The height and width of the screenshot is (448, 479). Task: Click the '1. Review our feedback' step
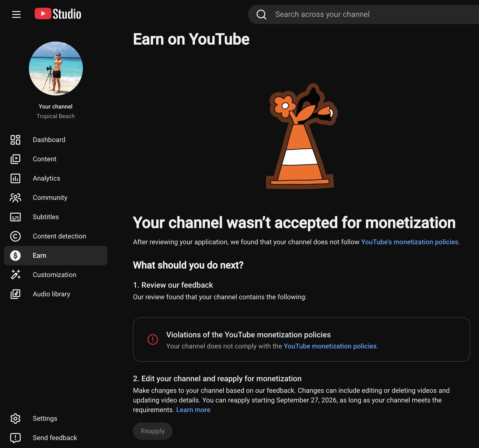coord(173,285)
